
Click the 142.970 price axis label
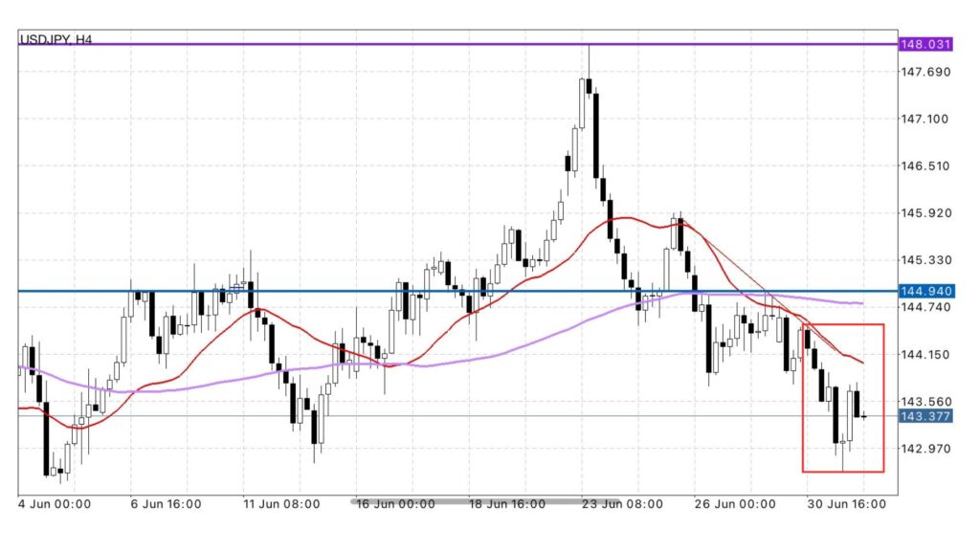point(925,448)
